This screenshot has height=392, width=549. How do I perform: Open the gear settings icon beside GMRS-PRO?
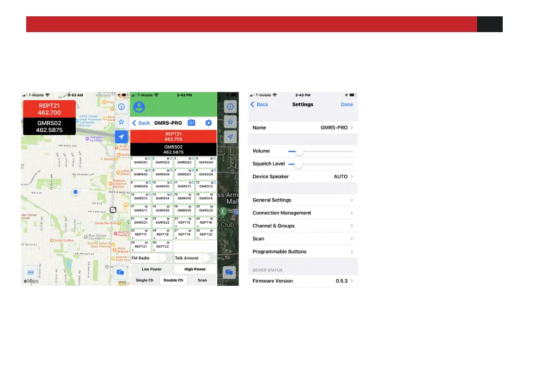(209, 123)
